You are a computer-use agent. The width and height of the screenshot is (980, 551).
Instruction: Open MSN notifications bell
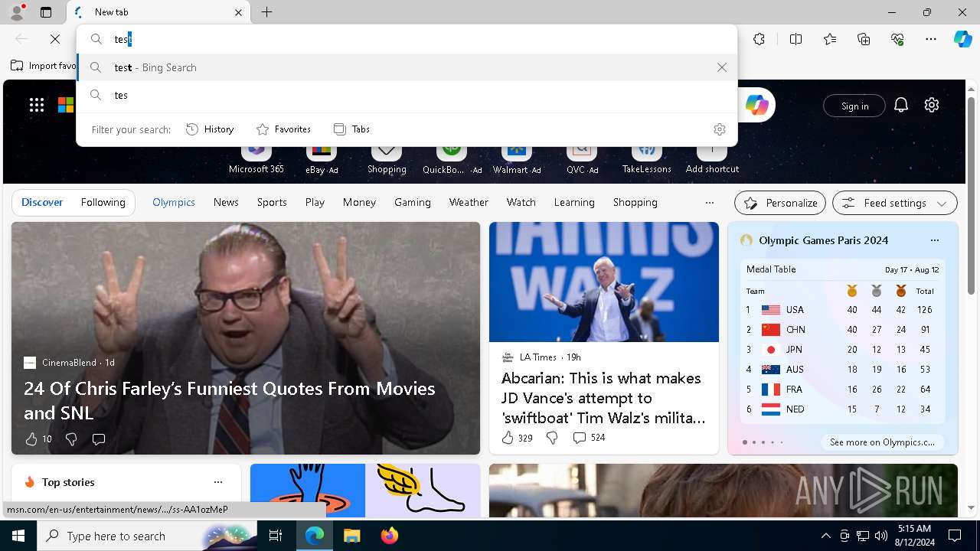pos(901,106)
